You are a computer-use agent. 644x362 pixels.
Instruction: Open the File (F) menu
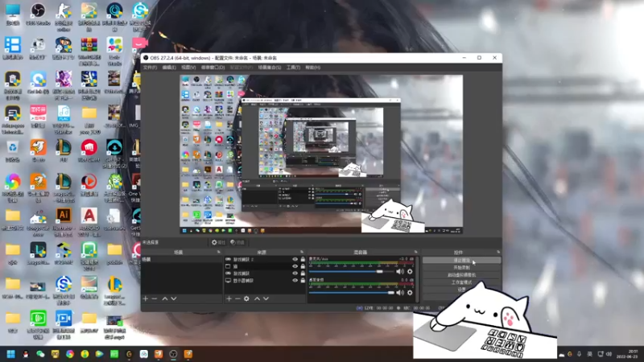[150, 68]
